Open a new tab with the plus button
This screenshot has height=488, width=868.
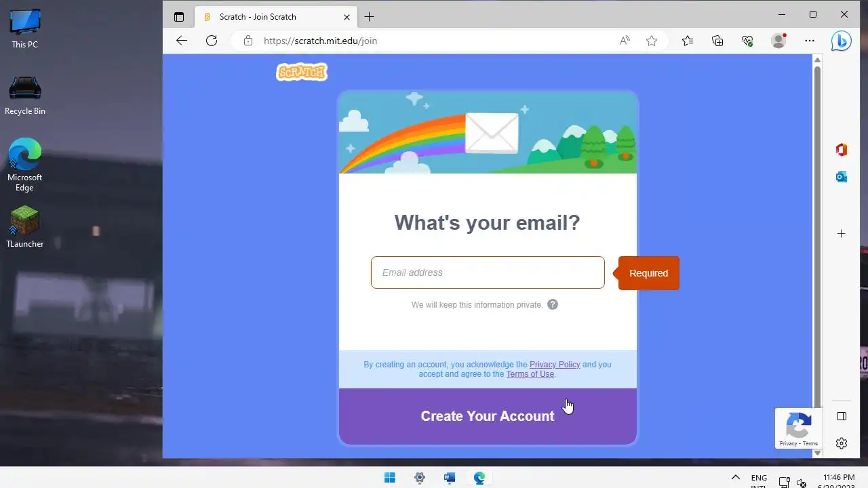point(369,17)
